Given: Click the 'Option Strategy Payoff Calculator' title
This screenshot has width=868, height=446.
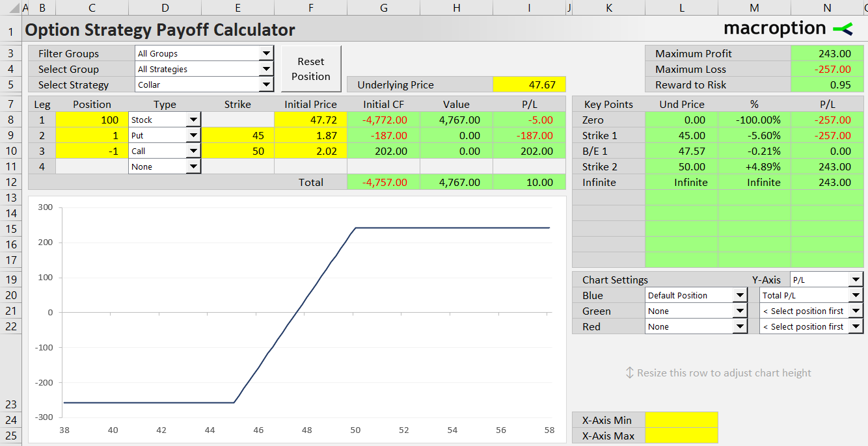Looking at the screenshot, I should point(160,30).
